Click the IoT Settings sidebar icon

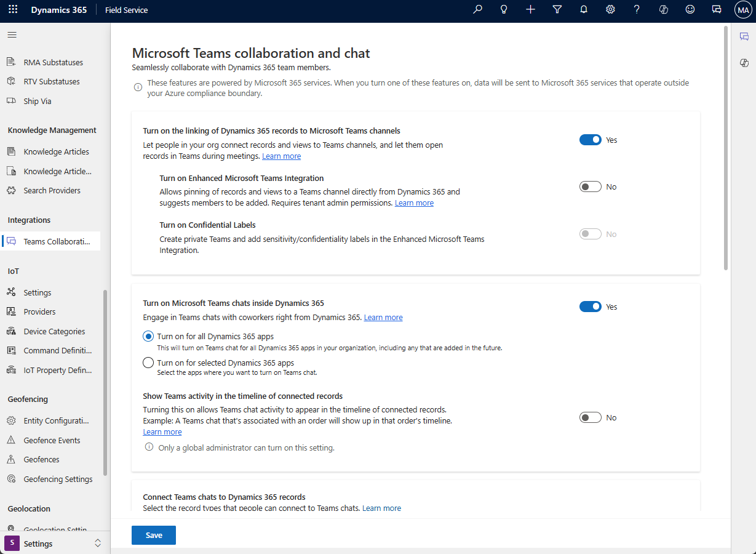11,292
